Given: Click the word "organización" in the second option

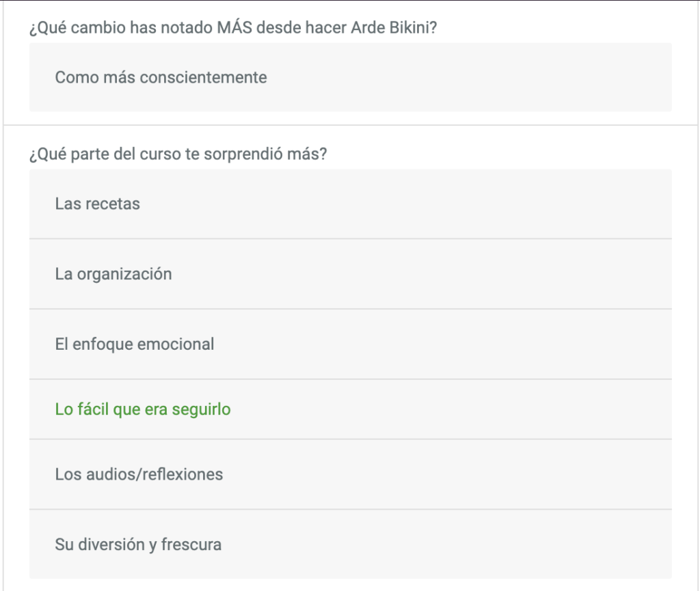Looking at the screenshot, I should [x=124, y=274].
